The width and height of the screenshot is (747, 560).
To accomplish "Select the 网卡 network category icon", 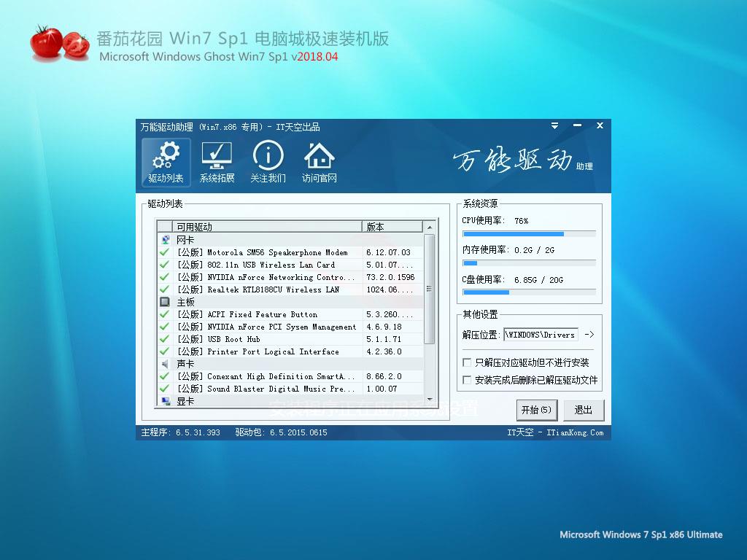I will click(165, 240).
